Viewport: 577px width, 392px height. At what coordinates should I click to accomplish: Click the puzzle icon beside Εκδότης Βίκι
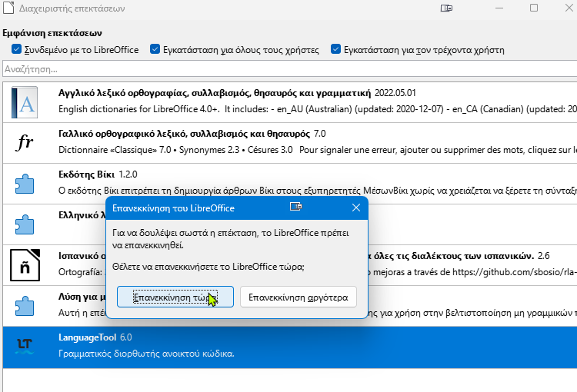(x=25, y=184)
